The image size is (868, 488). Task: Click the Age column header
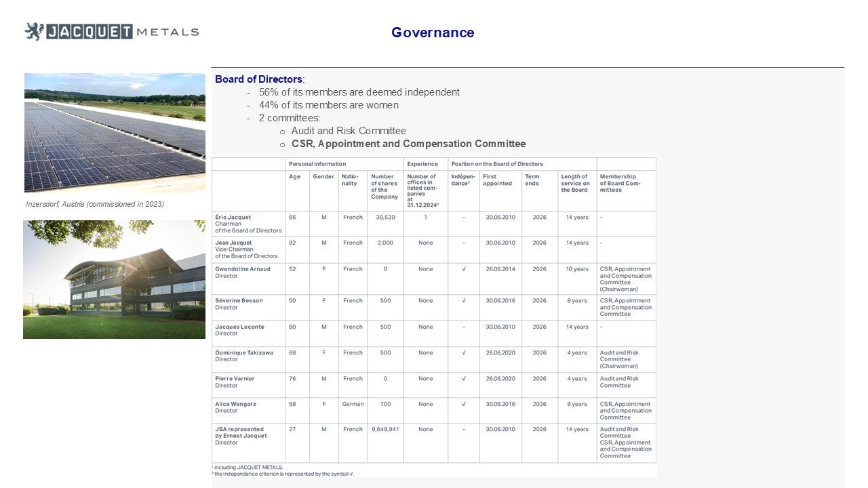(294, 177)
